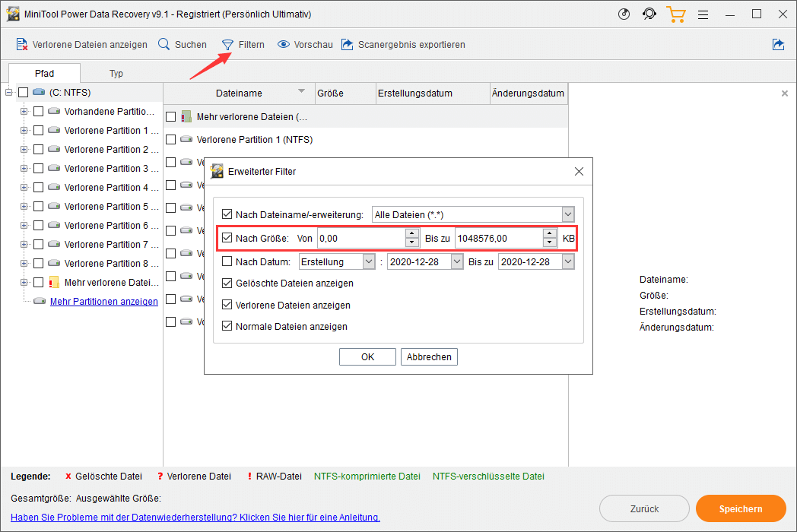
Task: Sort by Erstellungsdatum column header
Action: tap(433, 93)
